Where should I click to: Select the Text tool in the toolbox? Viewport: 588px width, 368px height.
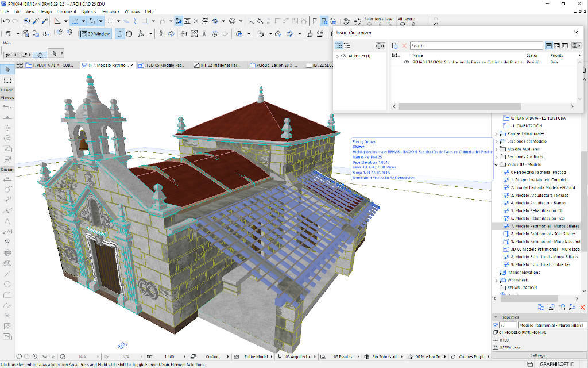pyautogui.click(x=7, y=221)
